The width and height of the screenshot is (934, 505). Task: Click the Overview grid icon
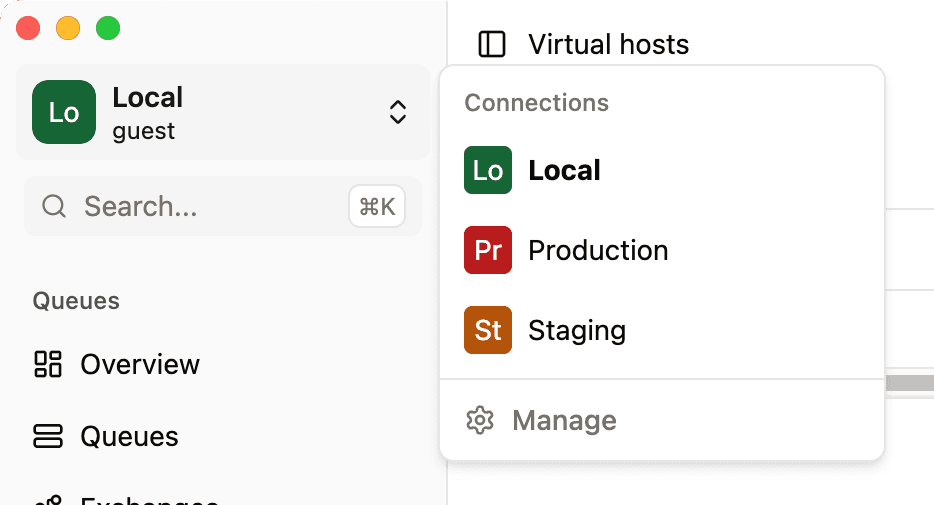[48, 364]
